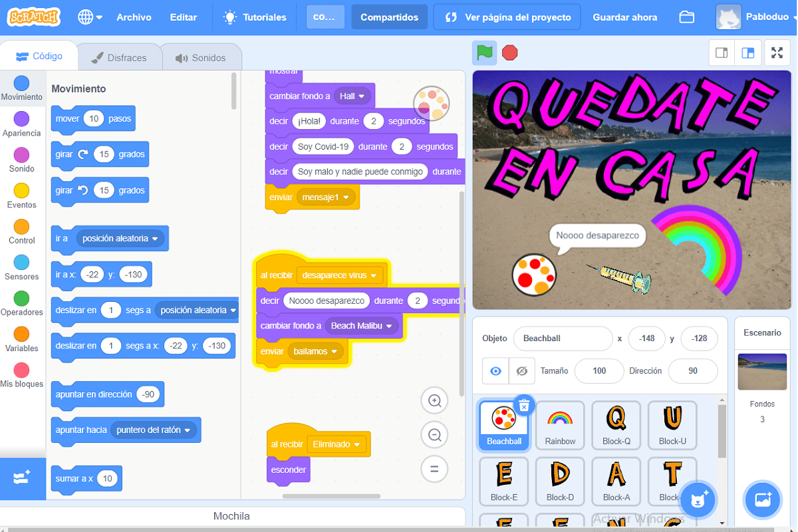Click the Compartidos button
The height and width of the screenshot is (532, 798).
click(x=390, y=17)
